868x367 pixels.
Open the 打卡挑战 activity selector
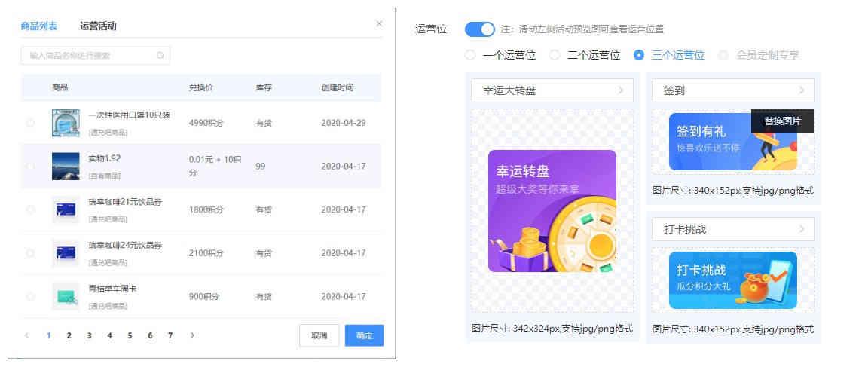pyautogui.click(x=733, y=228)
